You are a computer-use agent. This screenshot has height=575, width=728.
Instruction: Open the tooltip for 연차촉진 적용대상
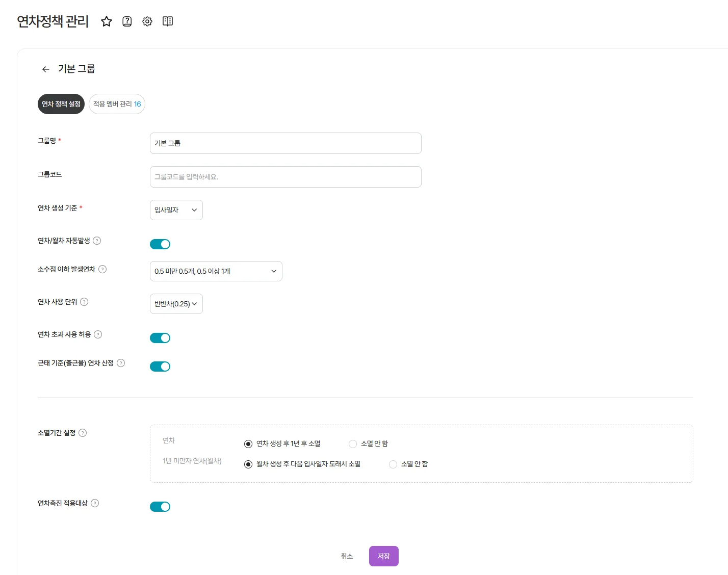click(x=95, y=504)
